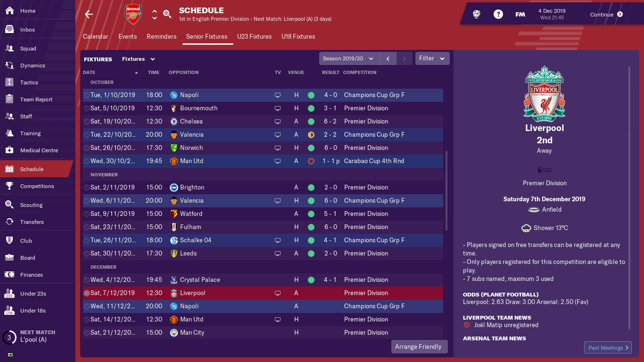Click the Arrange Friendly button
644x362 pixels.
(x=419, y=346)
